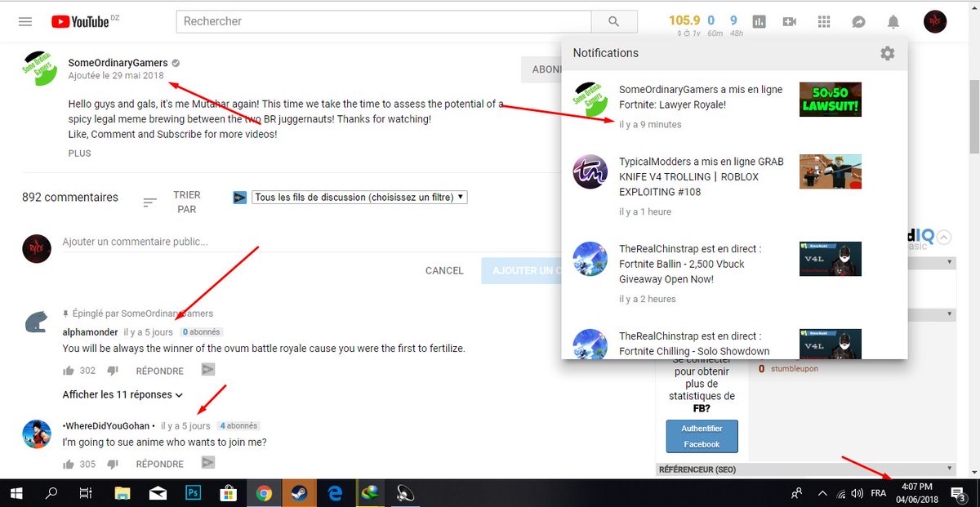Click the vidIQ icon beside filter dropdown
The width and height of the screenshot is (980, 507).
tap(240, 197)
